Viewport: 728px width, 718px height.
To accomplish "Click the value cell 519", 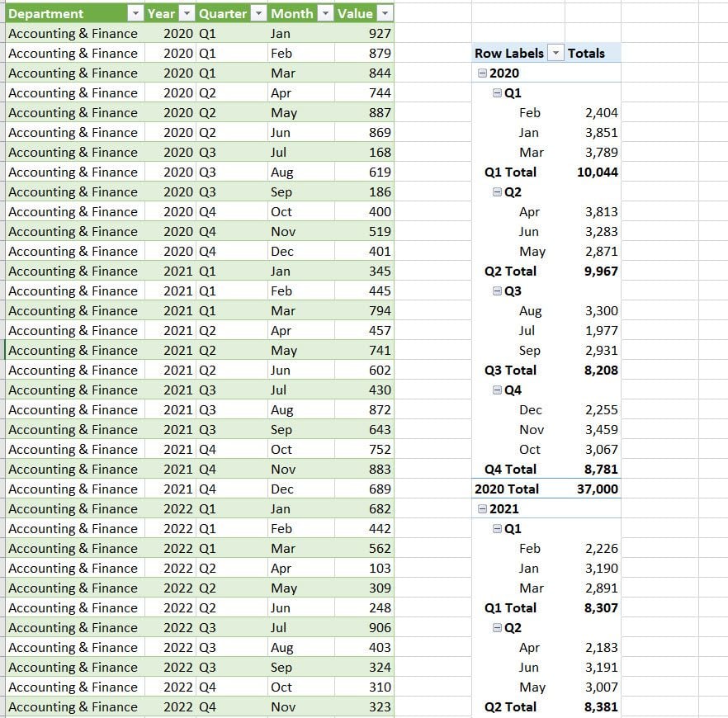I will (364, 232).
